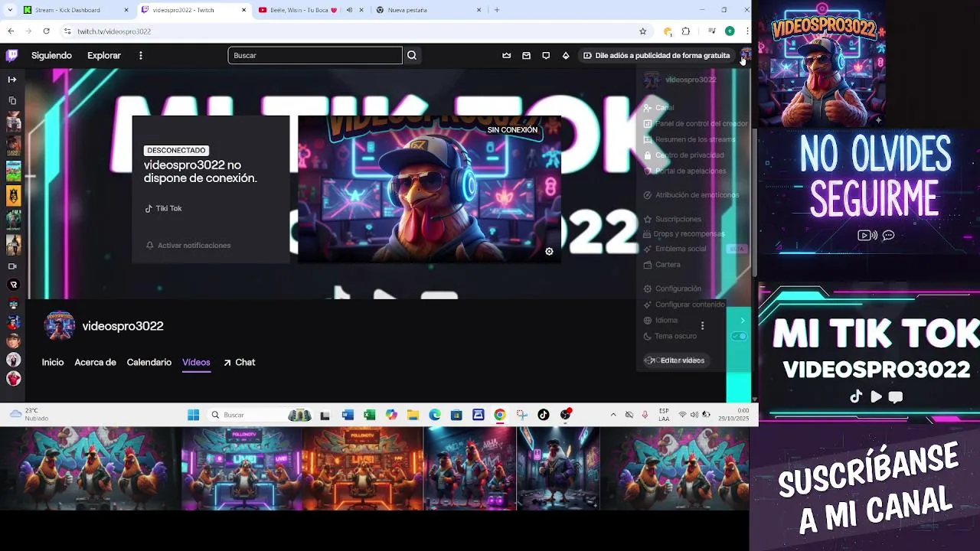Click the videospro3022 channel avatar
This screenshot has width=980, height=551.
pyautogui.click(x=60, y=326)
